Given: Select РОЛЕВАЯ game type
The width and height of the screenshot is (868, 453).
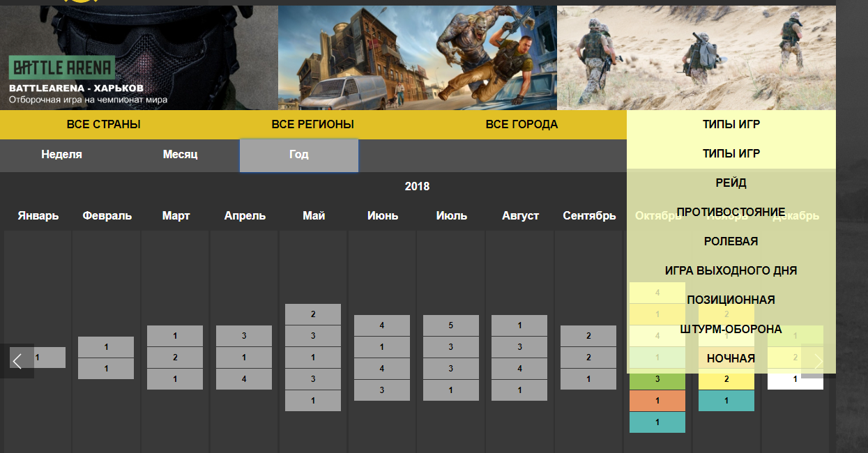Looking at the screenshot, I should (x=731, y=242).
